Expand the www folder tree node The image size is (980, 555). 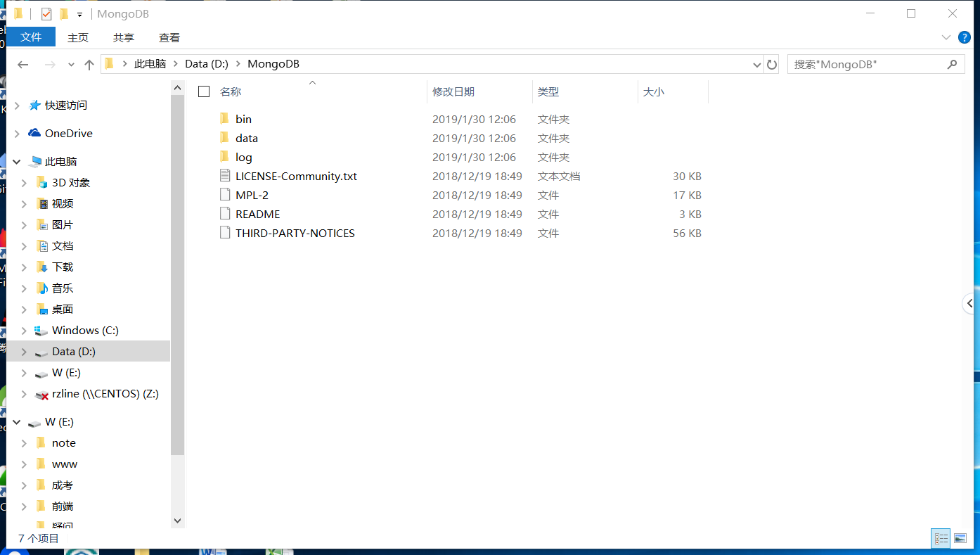pos(24,464)
